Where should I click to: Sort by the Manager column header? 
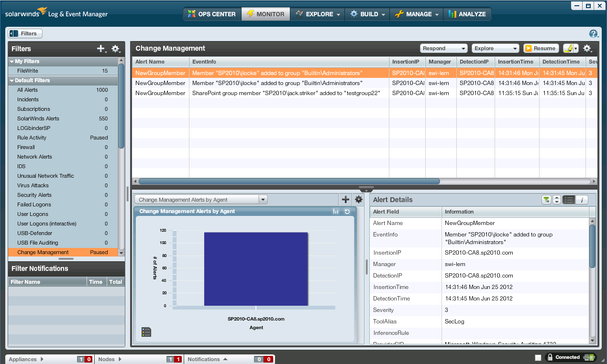pos(441,62)
